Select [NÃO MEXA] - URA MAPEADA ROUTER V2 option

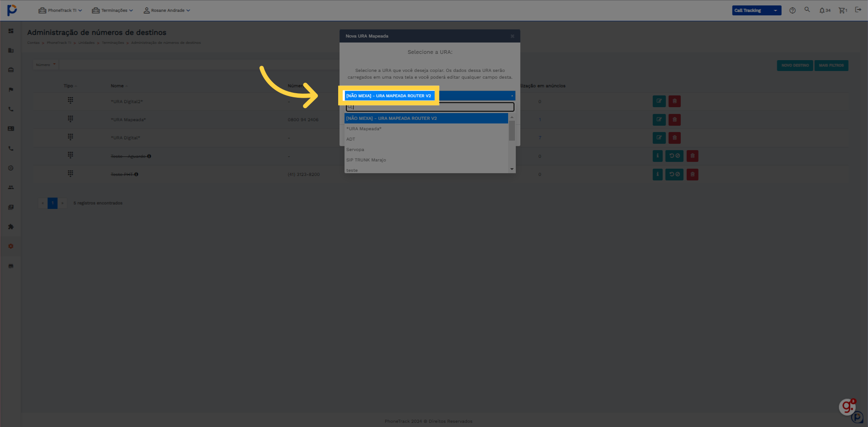tap(426, 119)
